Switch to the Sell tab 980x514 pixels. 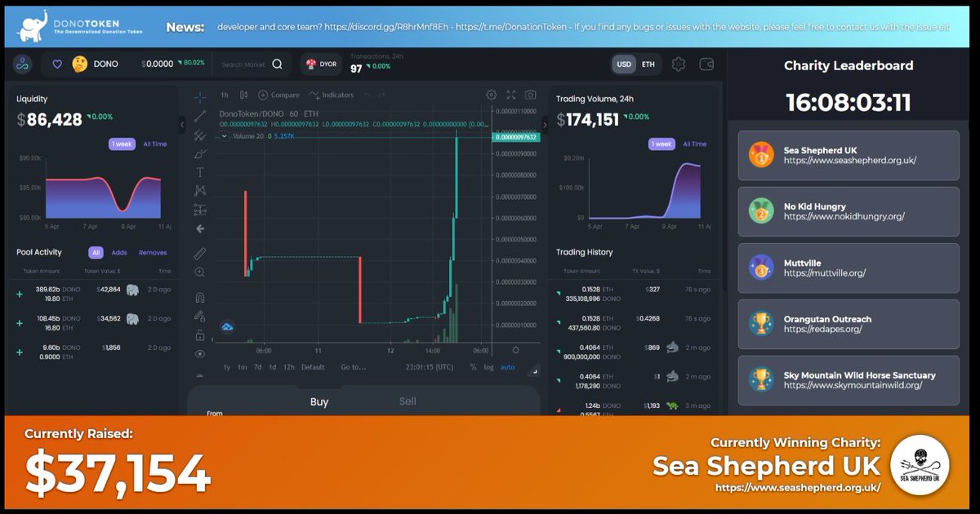click(408, 401)
